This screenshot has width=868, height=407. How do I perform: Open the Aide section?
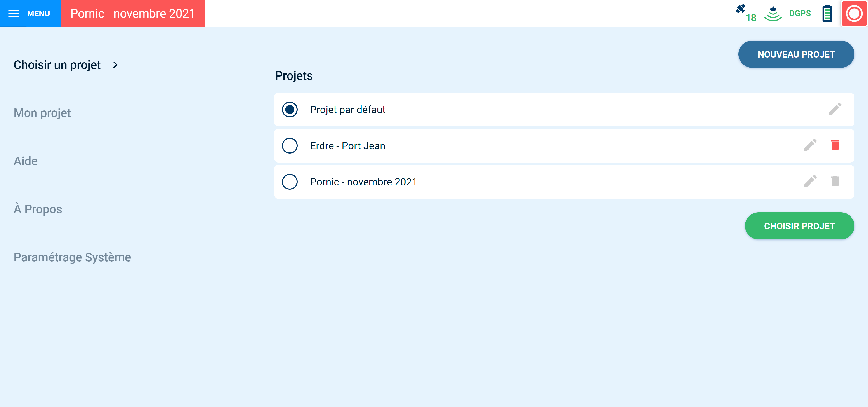point(26,161)
